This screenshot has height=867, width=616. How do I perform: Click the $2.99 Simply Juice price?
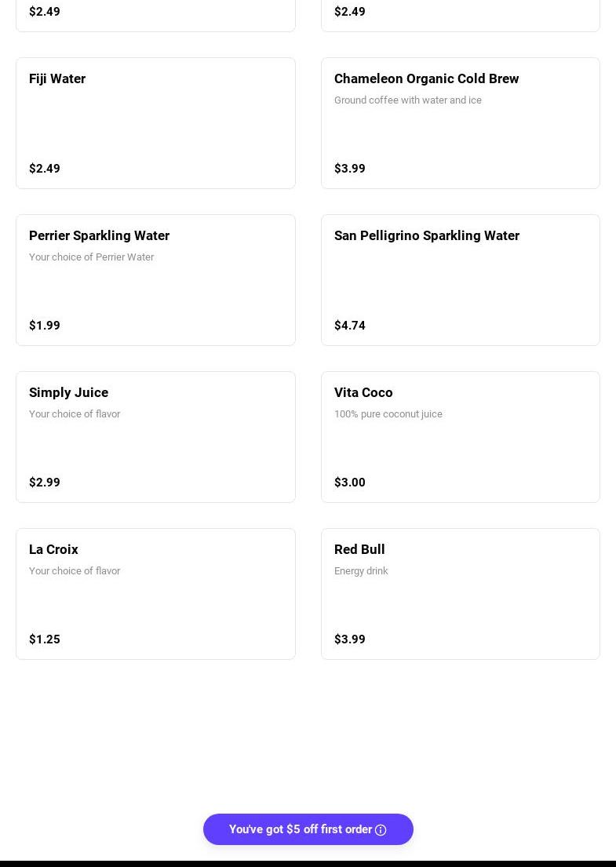click(45, 483)
